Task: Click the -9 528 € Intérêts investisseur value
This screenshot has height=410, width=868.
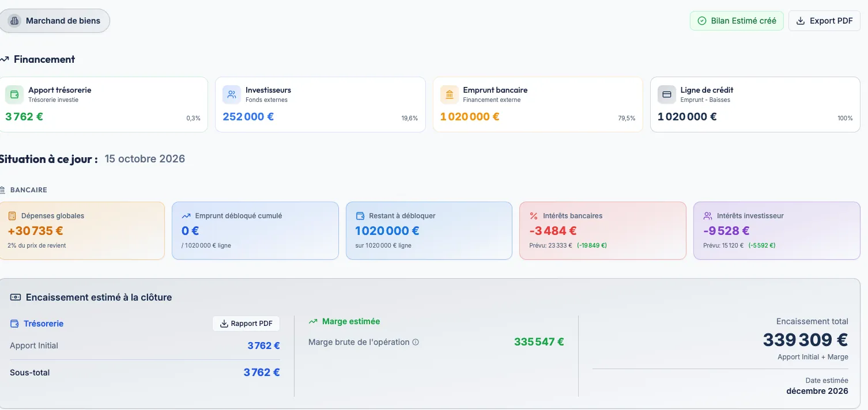Action: pos(726,231)
